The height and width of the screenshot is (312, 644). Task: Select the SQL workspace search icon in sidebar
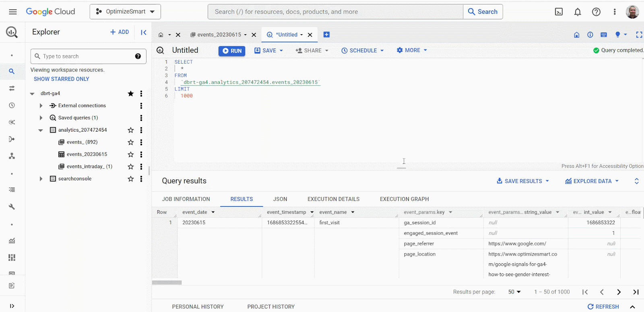coord(12,71)
